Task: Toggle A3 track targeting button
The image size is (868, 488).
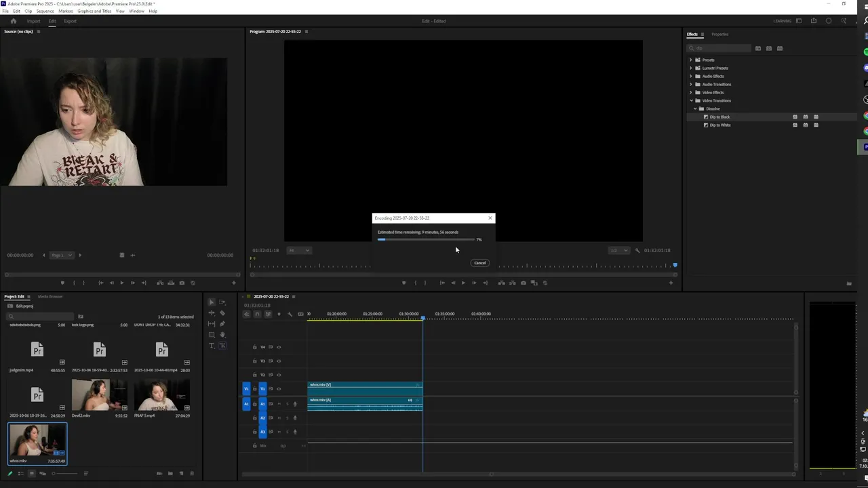Action: tap(262, 432)
